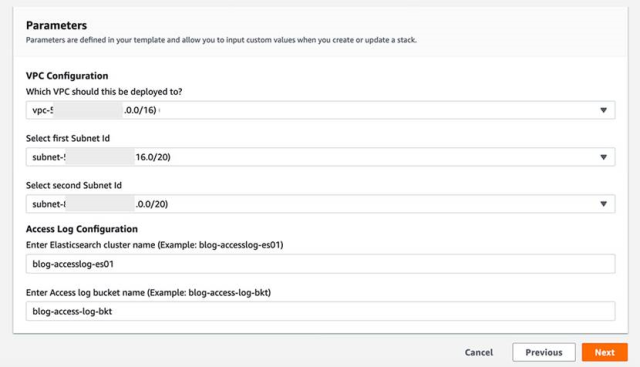
Task: Expand the first Subnet Id dropdown field
Action: coord(320,157)
